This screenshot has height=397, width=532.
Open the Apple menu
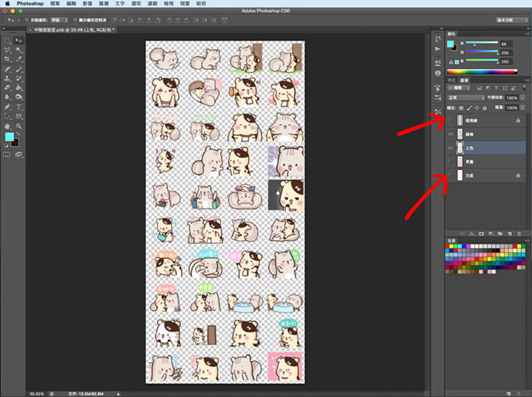pyautogui.click(x=7, y=4)
